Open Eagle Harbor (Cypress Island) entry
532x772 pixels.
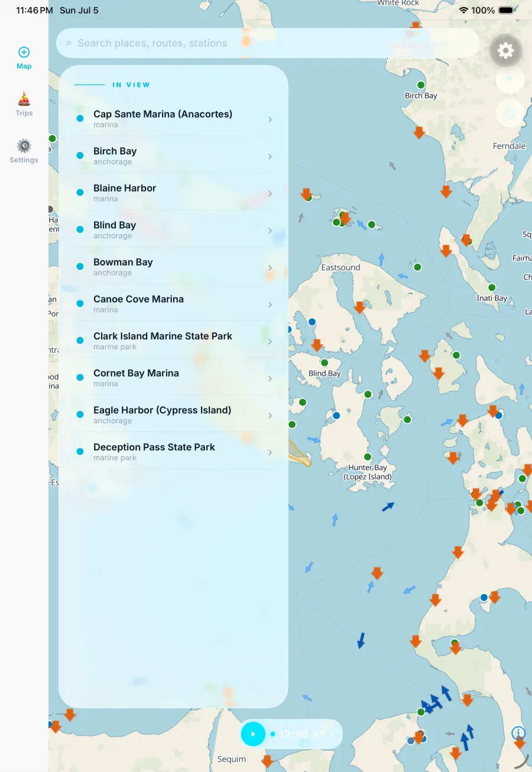click(x=174, y=414)
